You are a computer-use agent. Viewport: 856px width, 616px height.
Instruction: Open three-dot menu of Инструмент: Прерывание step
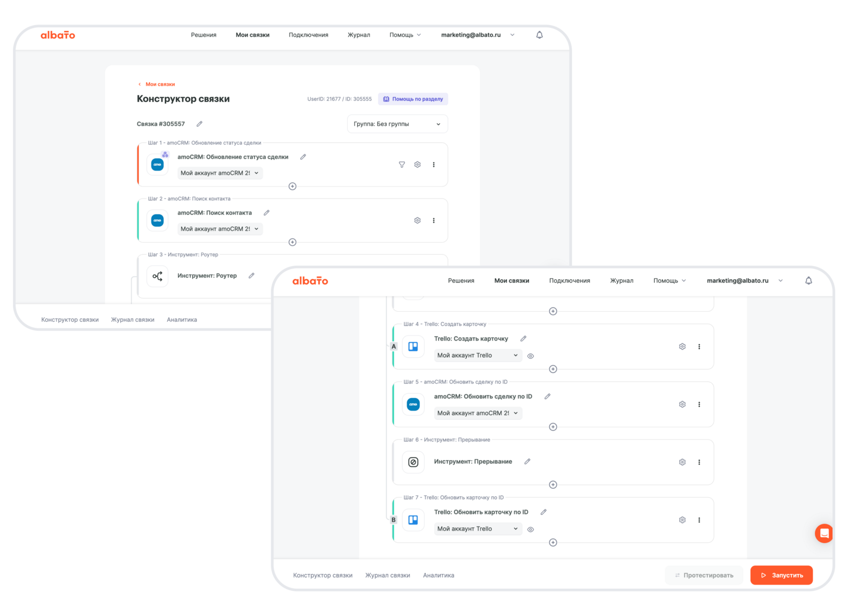(699, 462)
